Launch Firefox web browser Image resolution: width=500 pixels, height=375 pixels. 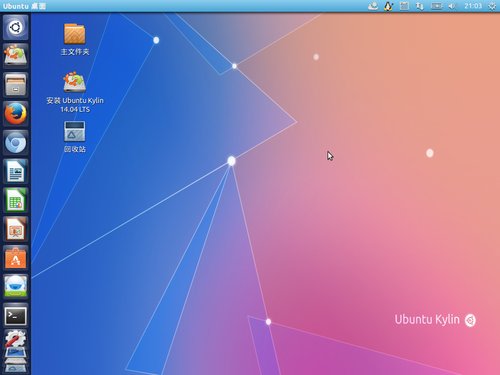point(15,114)
